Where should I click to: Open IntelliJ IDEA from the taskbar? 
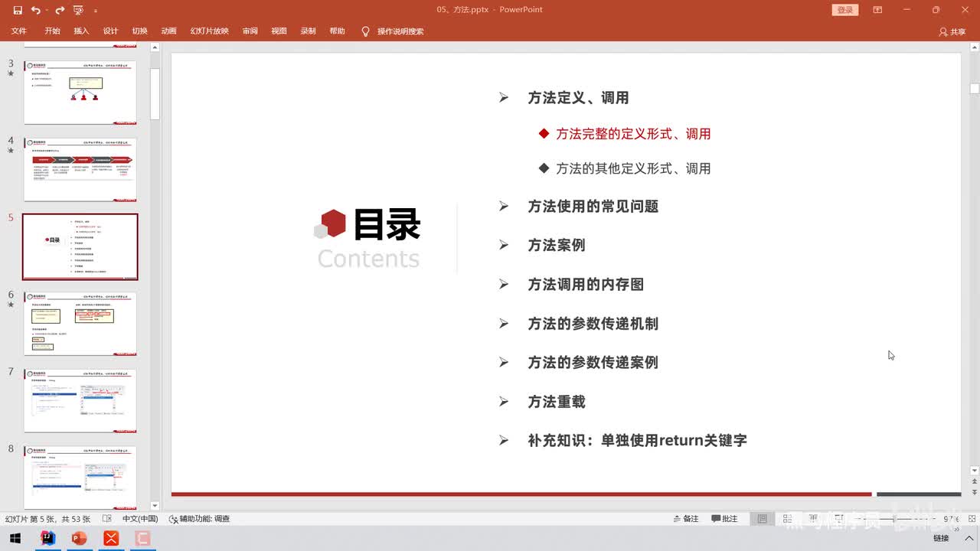tap(48, 539)
